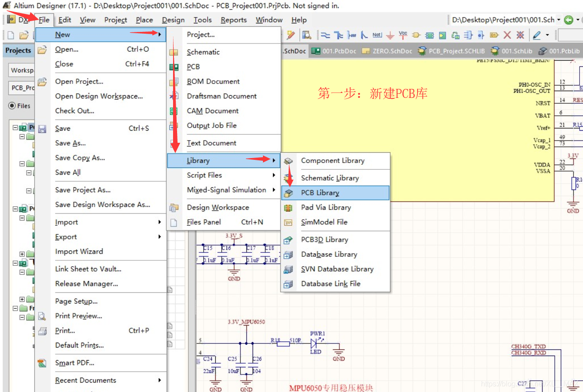Switch to the 001.PcbDoc tab

coord(334,51)
